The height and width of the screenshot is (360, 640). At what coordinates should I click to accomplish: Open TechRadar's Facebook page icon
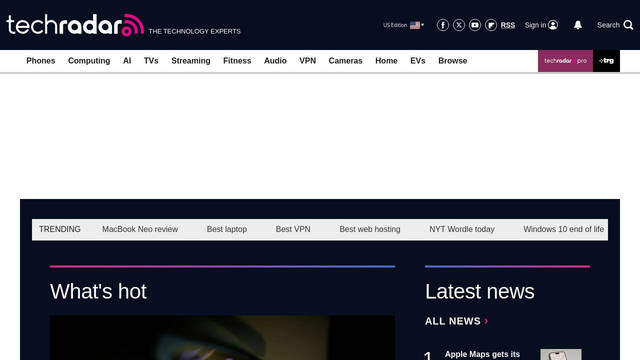pos(442,25)
